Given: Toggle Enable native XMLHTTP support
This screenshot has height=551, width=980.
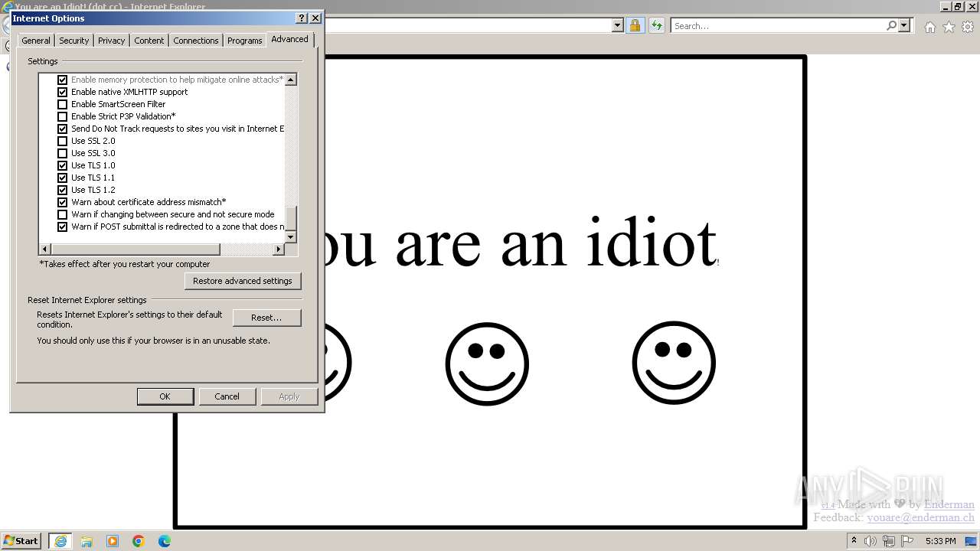Looking at the screenshot, I should click(x=63, y=92).
